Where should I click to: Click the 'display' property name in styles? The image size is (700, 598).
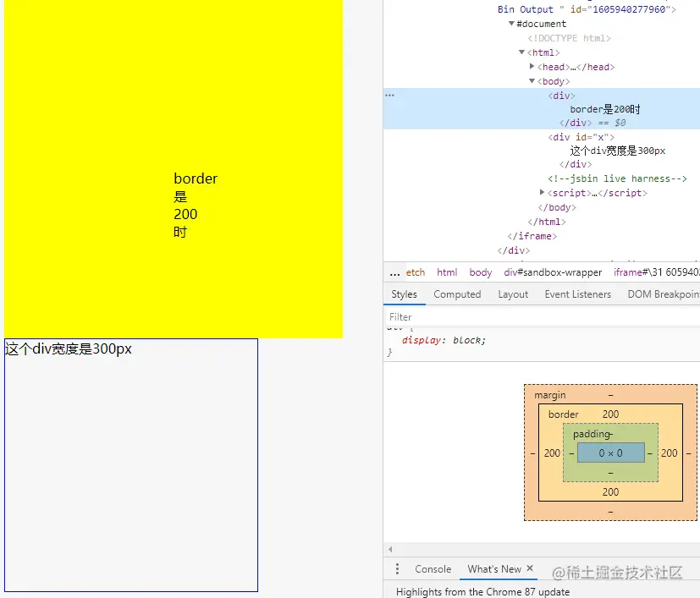pyautogui.click(x=422, y=340)
